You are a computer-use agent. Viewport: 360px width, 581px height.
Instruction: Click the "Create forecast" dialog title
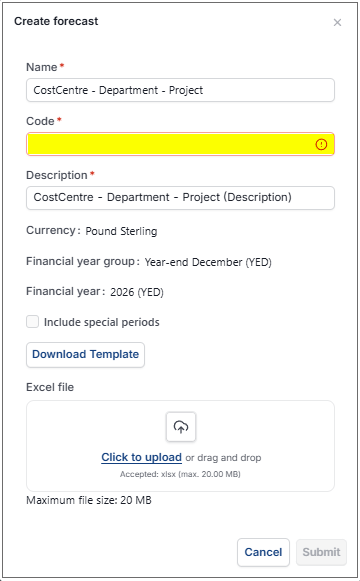[56, 21]
